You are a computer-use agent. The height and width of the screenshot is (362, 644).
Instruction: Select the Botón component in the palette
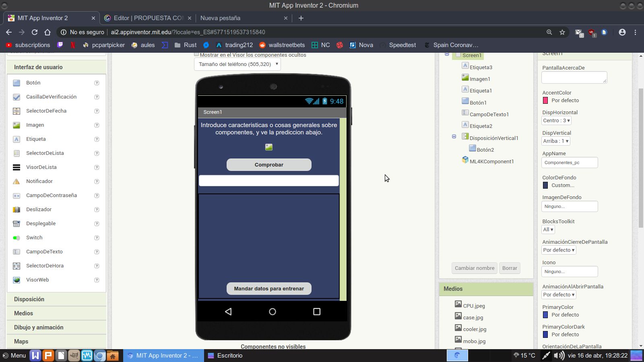click(x=17, y=82)
